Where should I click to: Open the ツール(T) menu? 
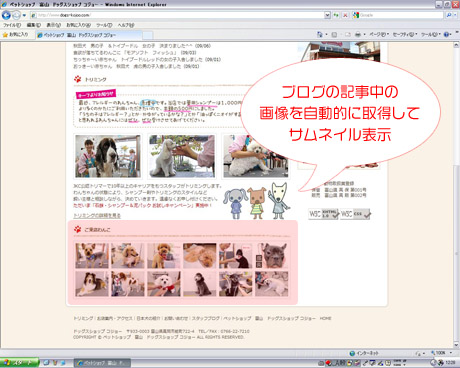(x=104, y=25)
